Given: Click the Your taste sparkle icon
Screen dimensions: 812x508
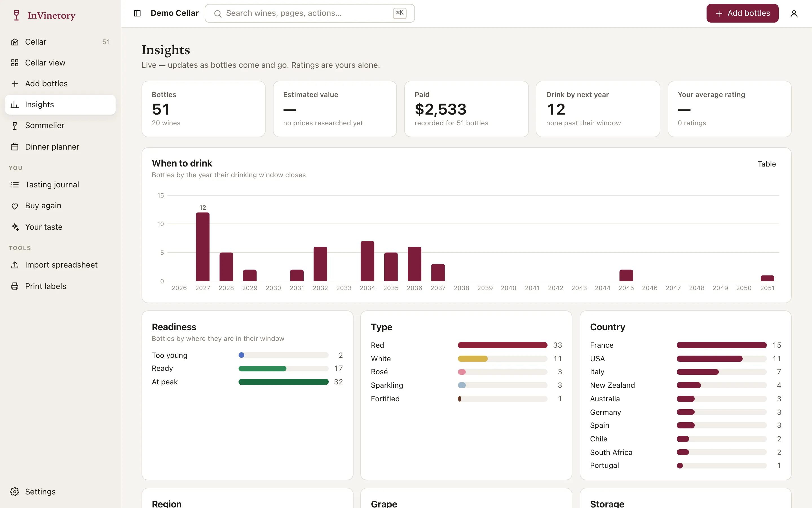Looking at the screenshot, I should coord(15,227).
